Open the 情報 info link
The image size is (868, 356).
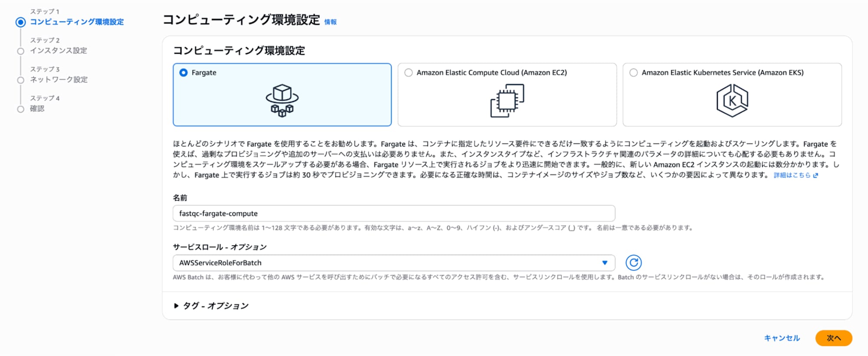click(x=330, y=22)
